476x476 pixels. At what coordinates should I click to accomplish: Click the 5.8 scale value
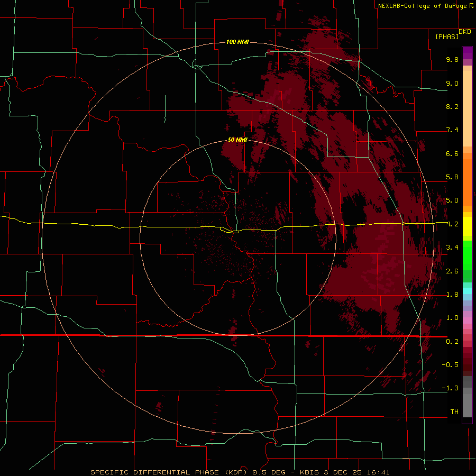pos(452,177)
